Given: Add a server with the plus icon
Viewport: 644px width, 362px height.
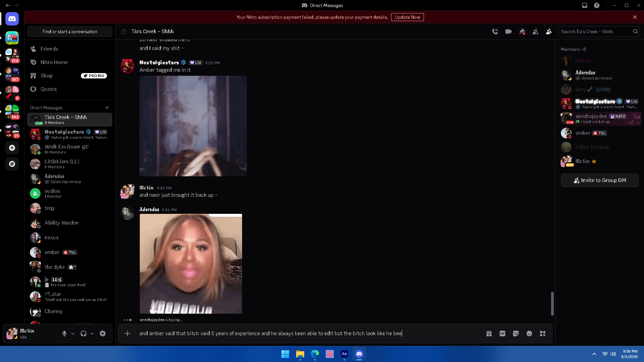Looking at the screenshot, I should (12, 148).
